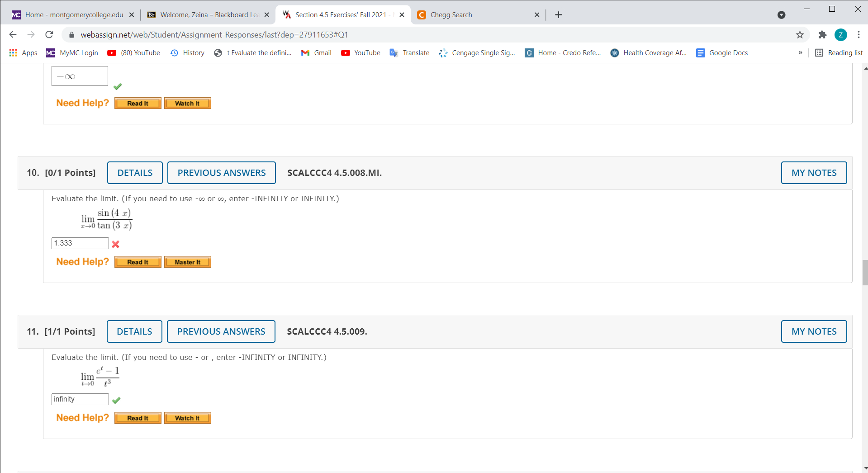Viewport: 868px width, 473px height.
Task: Click the scrollbar down arrow
Action: coord(865,468)
